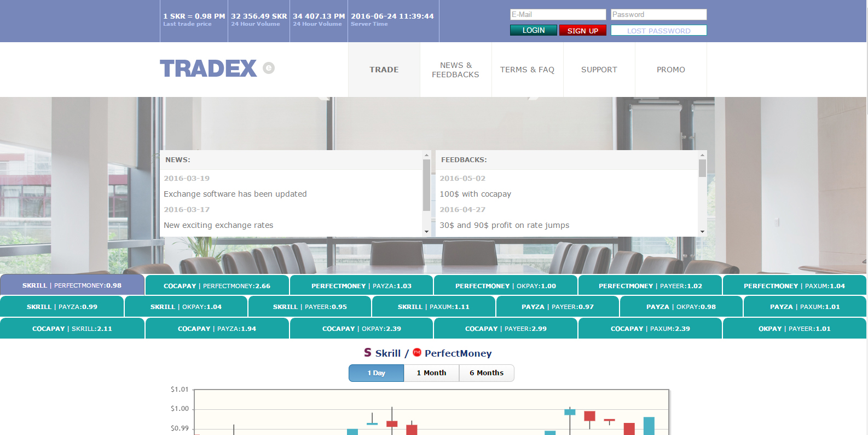
Task: Click the News panel scroll-up arrow
Action: [x=426, y=156]
